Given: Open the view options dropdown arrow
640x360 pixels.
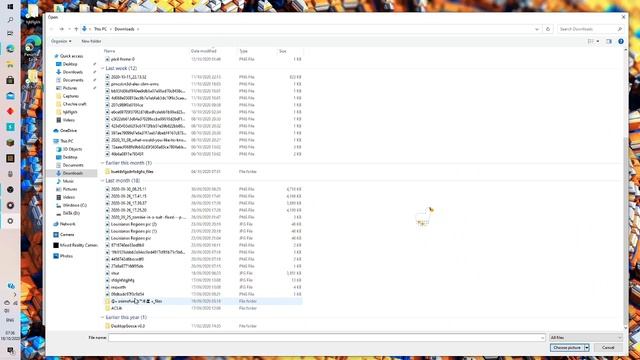Looking at the screenshot, I should tap(598, 41).
